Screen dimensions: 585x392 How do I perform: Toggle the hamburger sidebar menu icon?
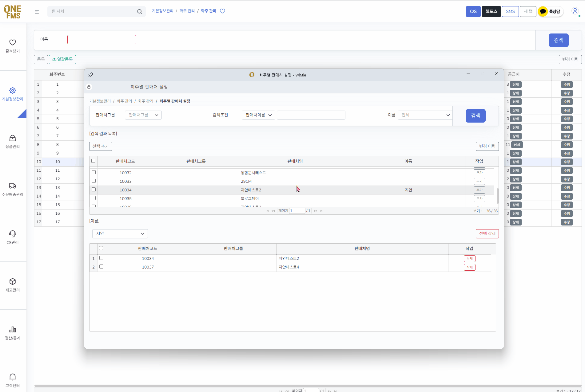[x=37, y=12]
